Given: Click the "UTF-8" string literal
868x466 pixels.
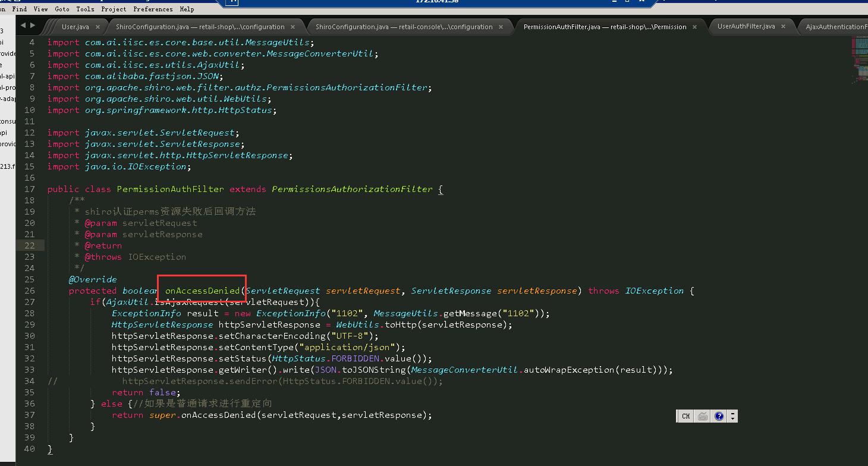Looking at the screenshot, I should [x=353, y=336].
